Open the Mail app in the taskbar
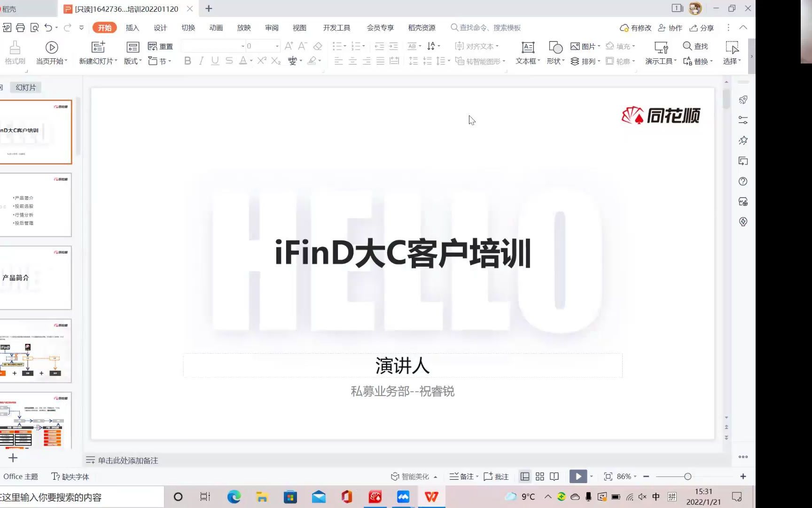The width and height of the screenshot is (812, 508). coord(319,497)
